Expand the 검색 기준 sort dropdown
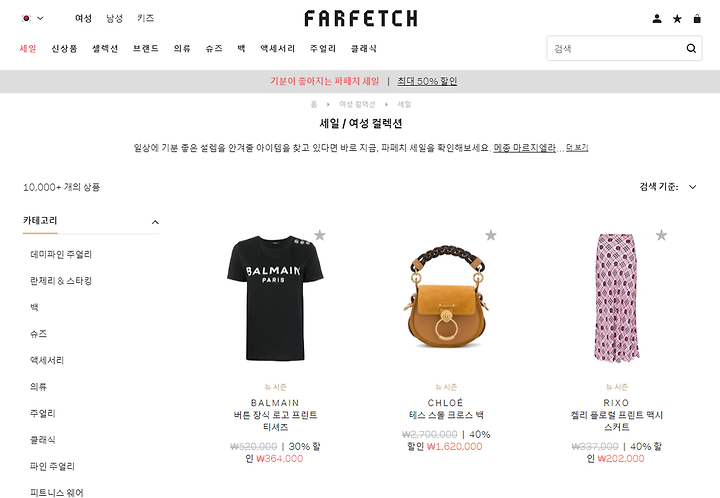720x498 pixels. [668, 187]
